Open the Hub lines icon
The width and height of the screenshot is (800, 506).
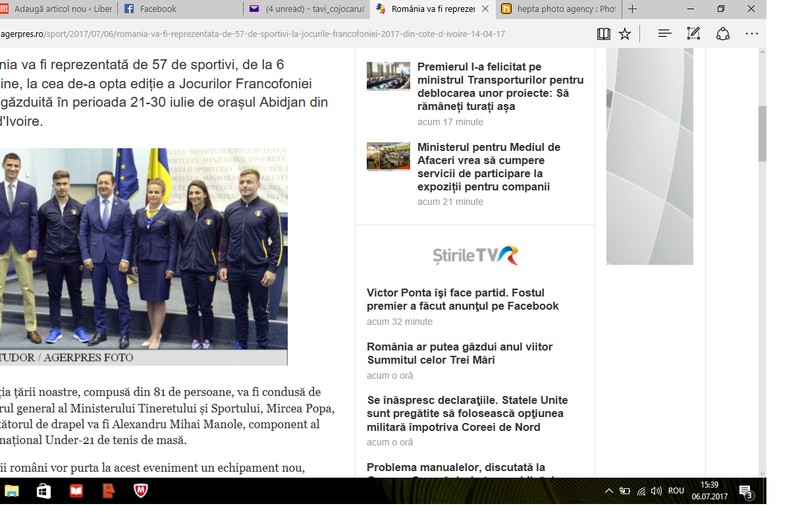pos(664,34)
